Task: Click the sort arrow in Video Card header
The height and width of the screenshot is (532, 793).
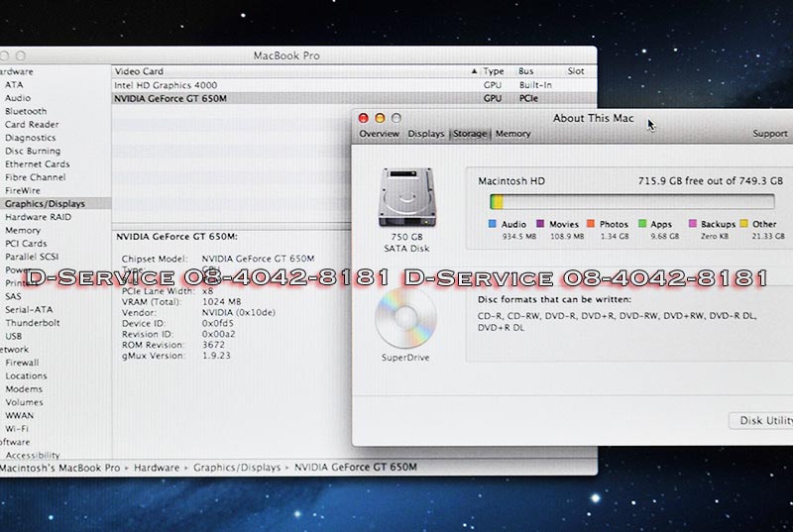Action: click(474, 71)
